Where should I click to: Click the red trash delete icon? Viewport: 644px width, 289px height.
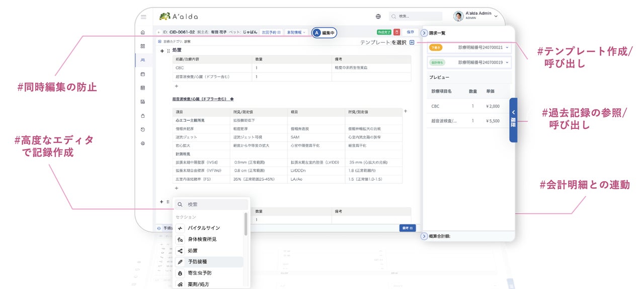[x=397, y=32]
